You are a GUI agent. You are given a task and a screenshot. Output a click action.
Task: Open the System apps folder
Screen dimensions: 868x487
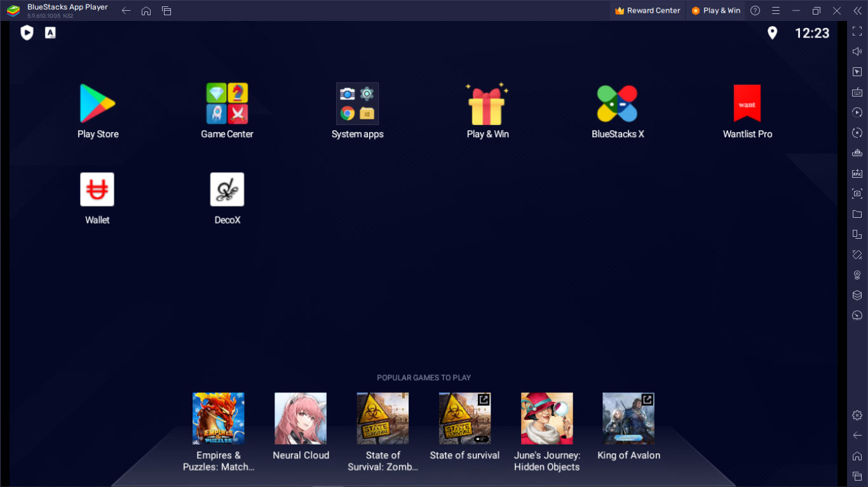tap(357, 103)
